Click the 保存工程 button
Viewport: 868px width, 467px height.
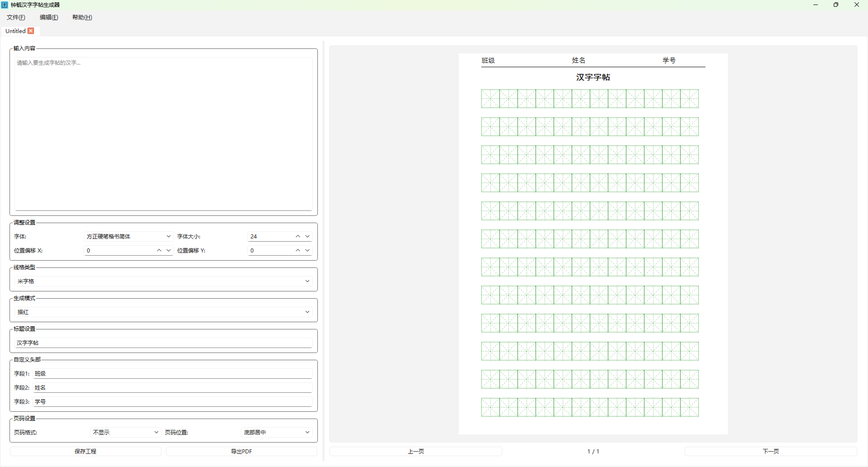(85, 451)
